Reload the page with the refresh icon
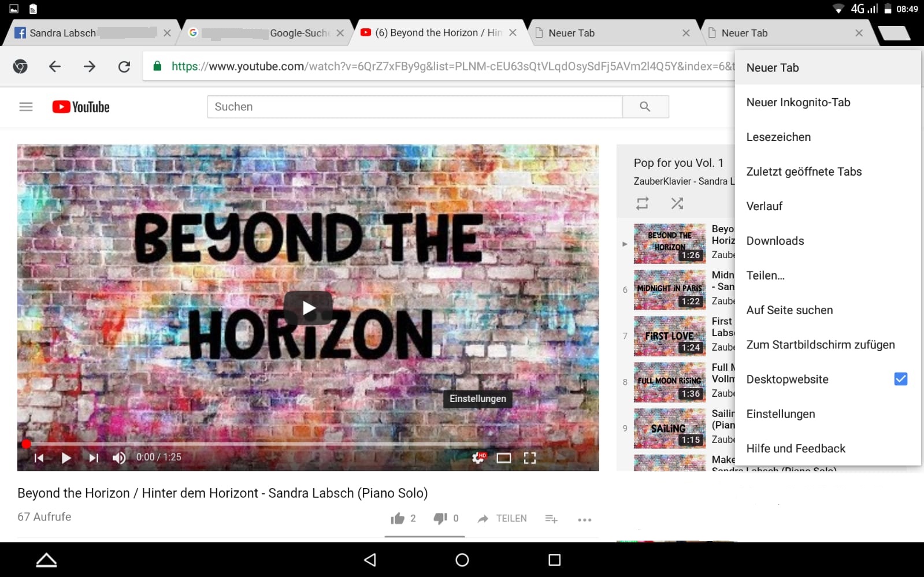 (x=124, y=66)
